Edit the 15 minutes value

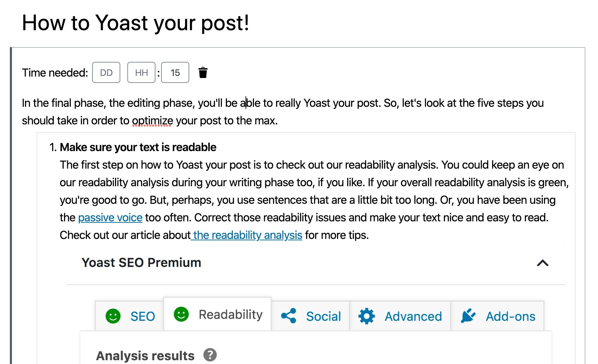[x=175, y=73]
